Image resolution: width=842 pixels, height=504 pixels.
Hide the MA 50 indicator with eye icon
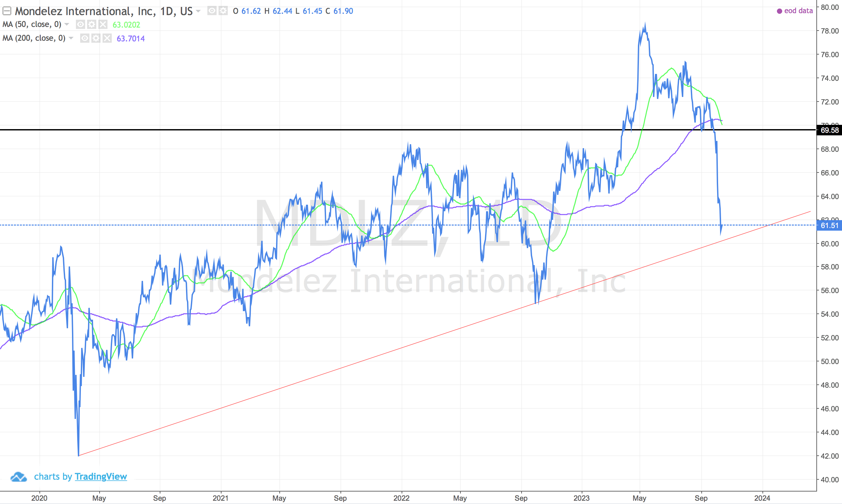81,24
